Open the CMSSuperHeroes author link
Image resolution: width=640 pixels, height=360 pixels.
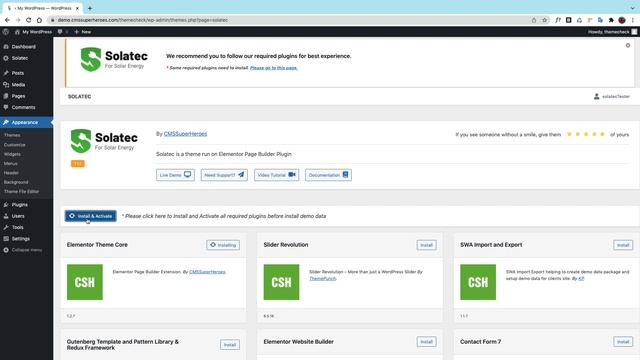[185, 134]
